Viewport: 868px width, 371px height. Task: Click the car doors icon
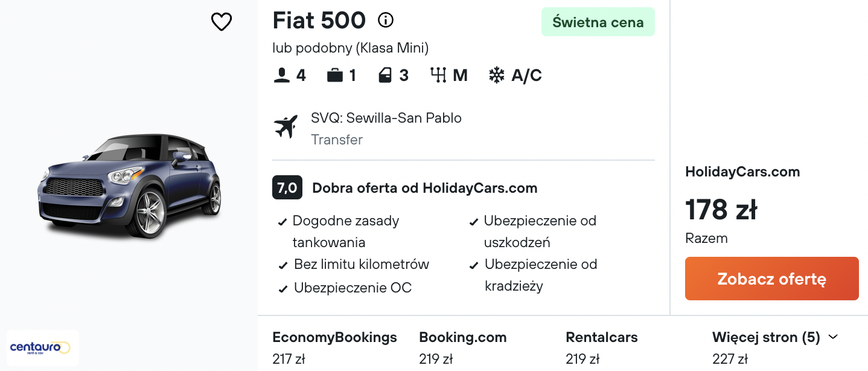coord(385,76)
